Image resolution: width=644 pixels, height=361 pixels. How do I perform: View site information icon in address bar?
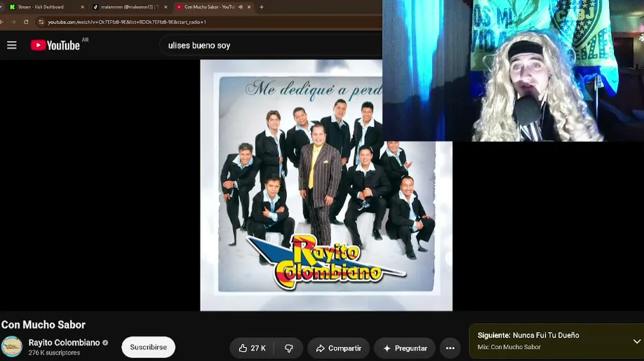pos(41,22)
